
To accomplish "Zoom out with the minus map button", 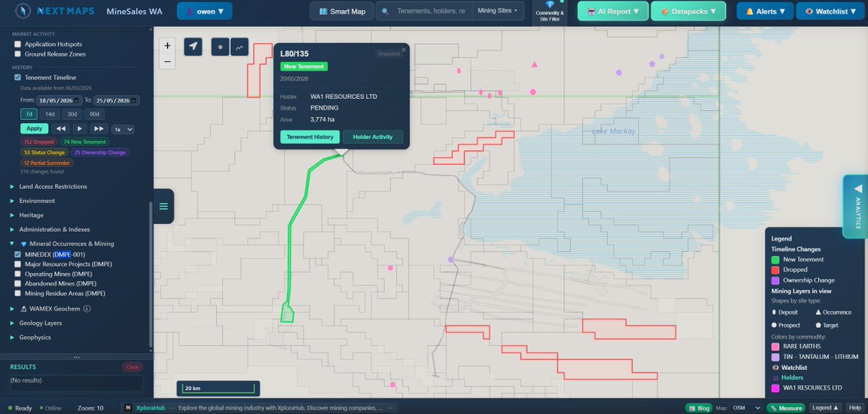I will 168,61.
